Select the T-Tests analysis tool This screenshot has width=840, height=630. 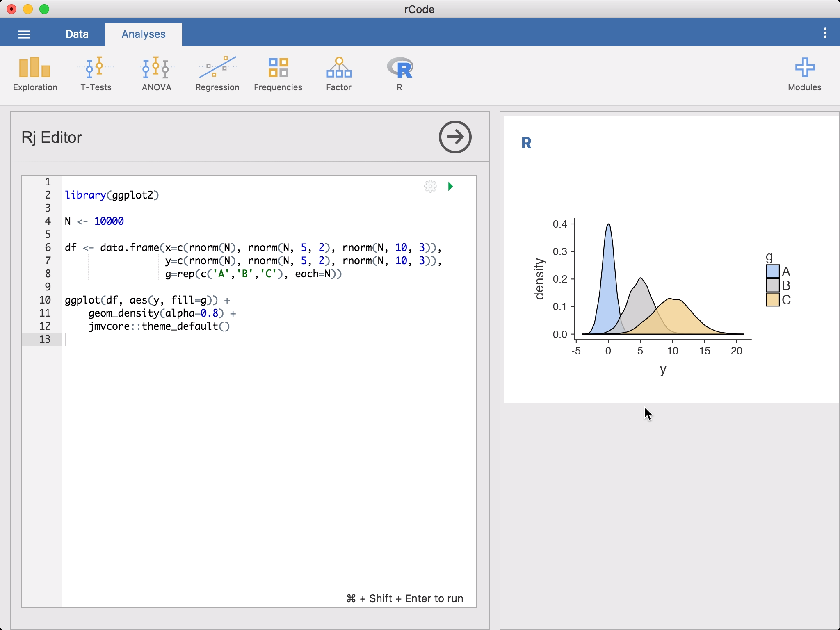point(95,73)
